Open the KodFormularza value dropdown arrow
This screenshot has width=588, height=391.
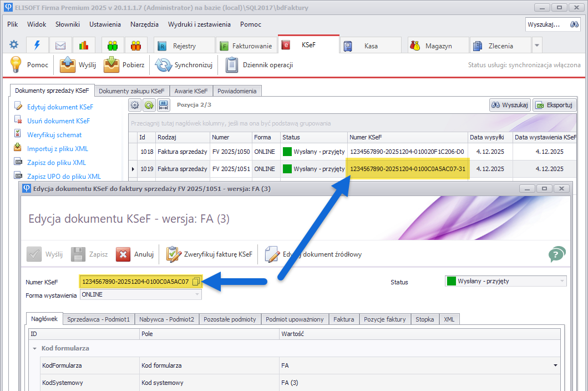(x=555, y=365)
